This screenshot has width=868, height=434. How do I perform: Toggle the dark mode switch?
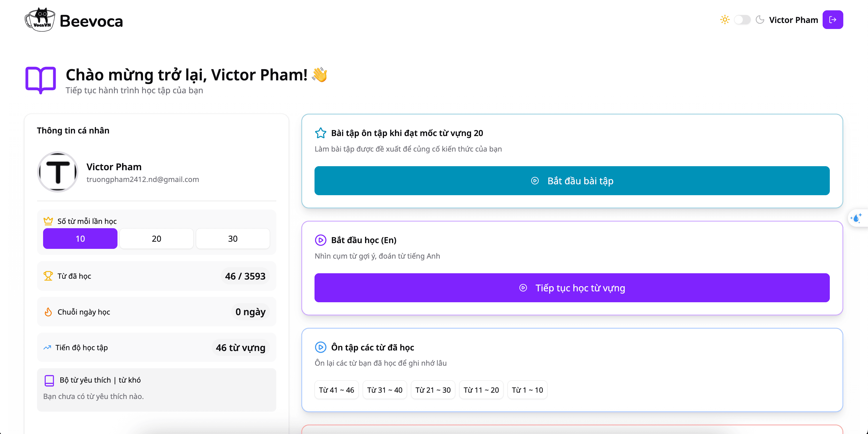point(742,20)
